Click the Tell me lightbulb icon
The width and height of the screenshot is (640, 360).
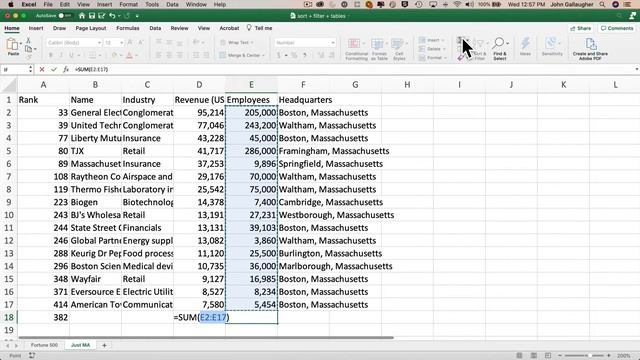tap(249, 28)
